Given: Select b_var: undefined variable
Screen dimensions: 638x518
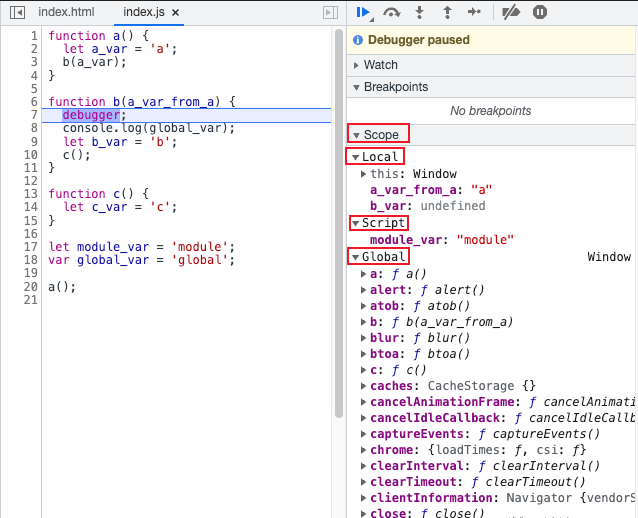Looking at the screenshot, I should pyautogui.click(x=428, y=206).
